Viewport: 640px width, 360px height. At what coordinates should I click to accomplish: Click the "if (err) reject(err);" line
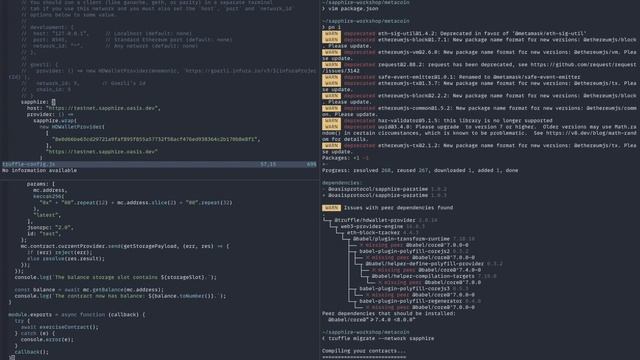click(x=60, y=252)
